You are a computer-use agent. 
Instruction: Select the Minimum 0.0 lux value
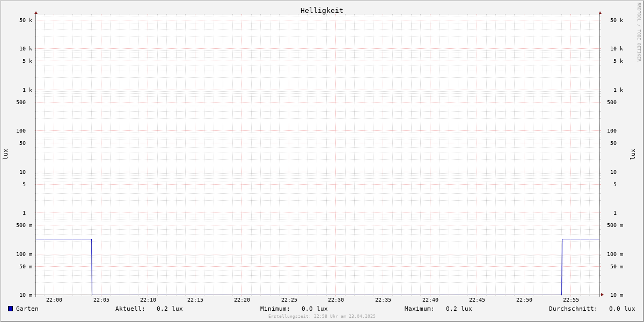(314, 309)
